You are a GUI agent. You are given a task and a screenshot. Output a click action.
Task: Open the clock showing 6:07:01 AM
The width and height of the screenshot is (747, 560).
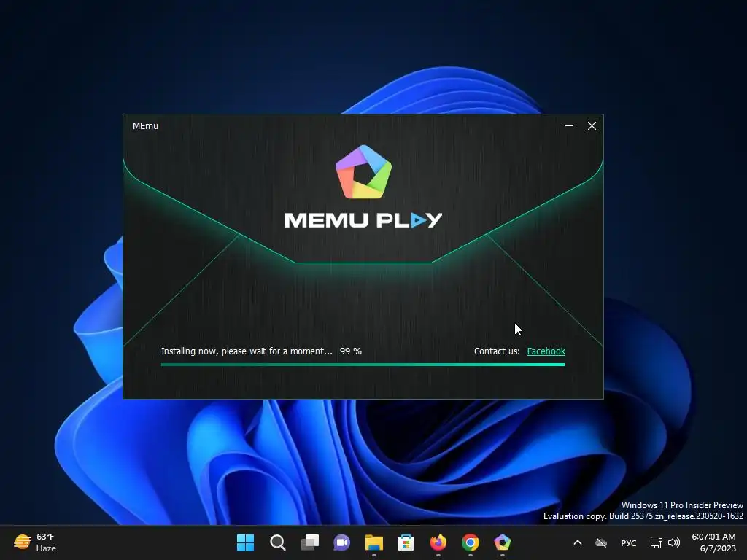point(713,542)
